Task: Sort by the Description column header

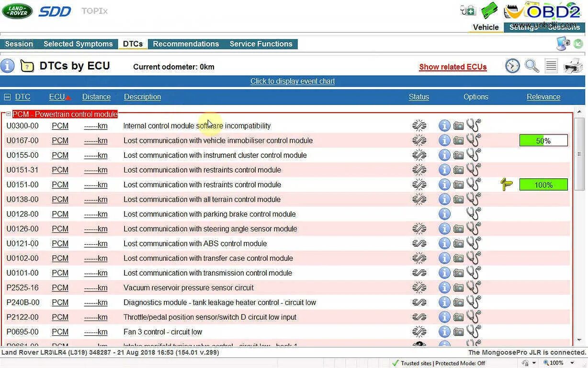Action: (142, 97)
